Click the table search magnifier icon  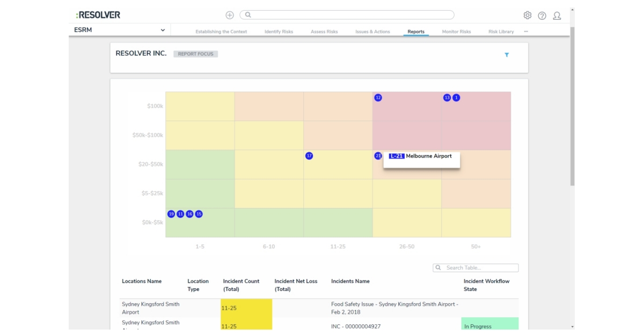(x=438, y=267)
